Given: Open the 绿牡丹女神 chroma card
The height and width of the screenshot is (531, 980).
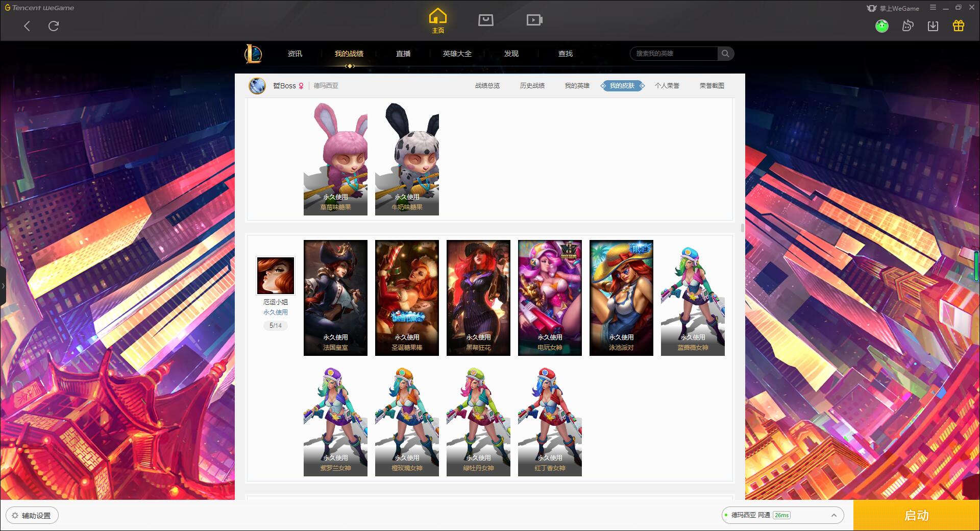Looking at the screenshot, I should 478,419.
